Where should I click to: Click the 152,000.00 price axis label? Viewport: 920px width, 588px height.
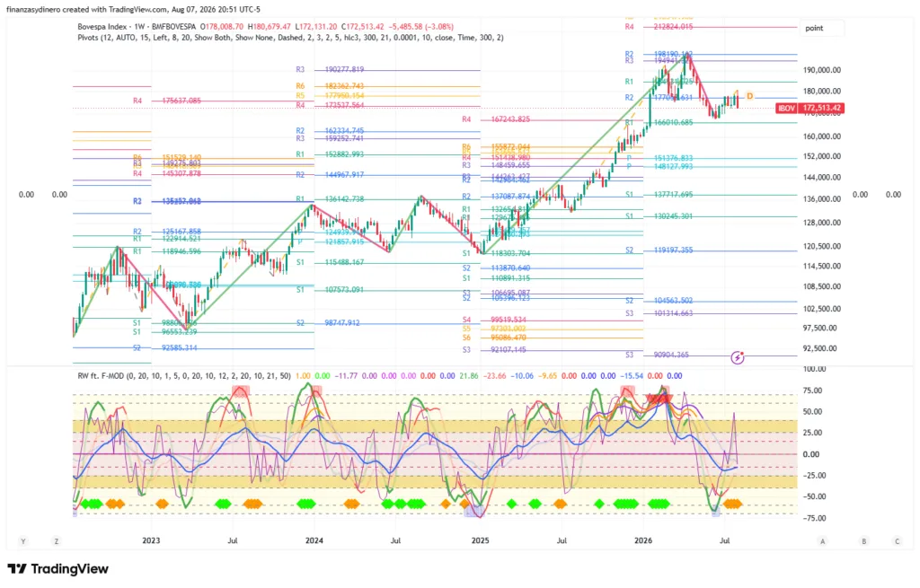(822, 156)
